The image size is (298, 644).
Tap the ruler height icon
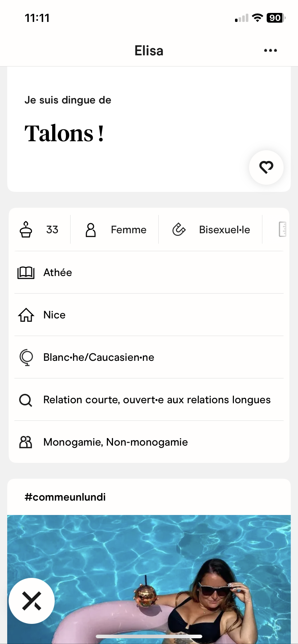[283, 229]
